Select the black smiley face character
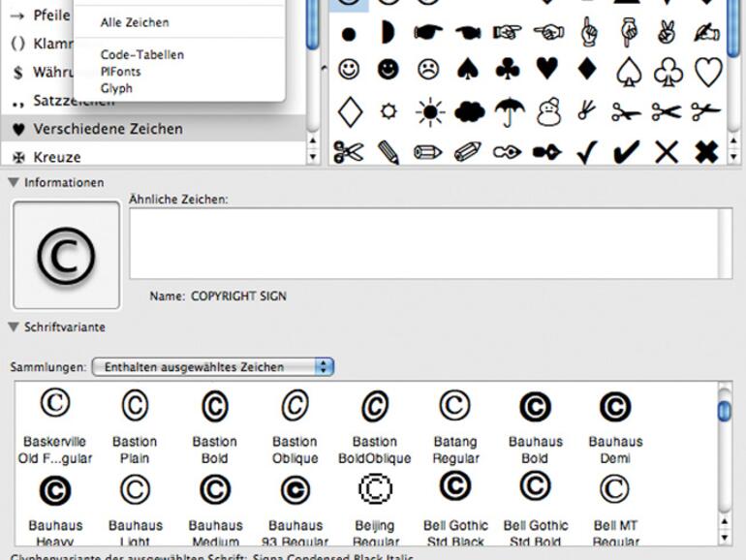This screenshot has width=746, height=560. 388,70
